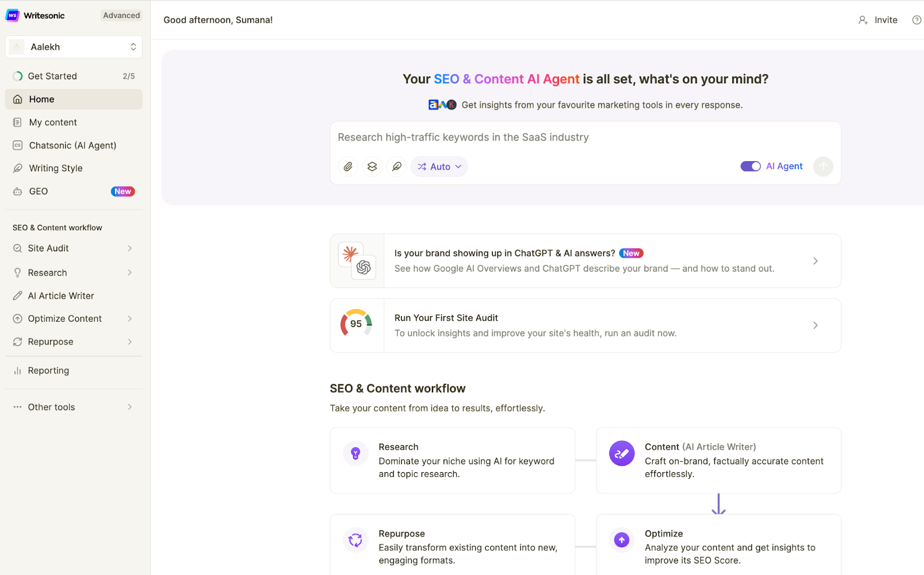Click the 95 site score gauge

pos(356,324)
